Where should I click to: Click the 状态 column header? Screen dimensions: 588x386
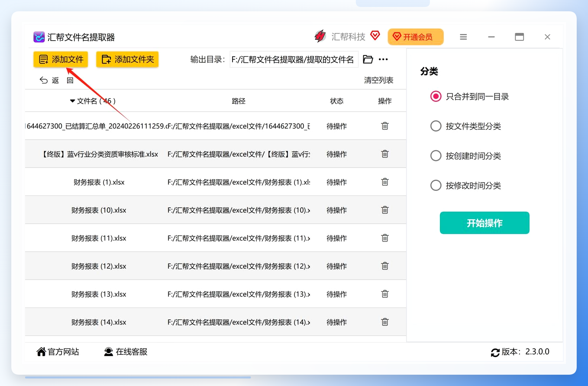(336, 101)
